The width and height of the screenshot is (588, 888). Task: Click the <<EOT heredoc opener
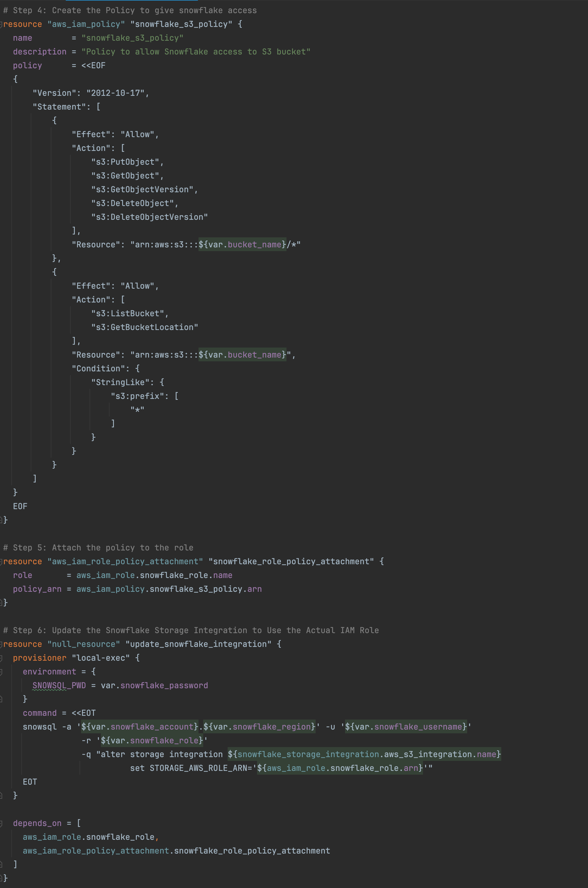pyautogui.click(x=84, y=713)
